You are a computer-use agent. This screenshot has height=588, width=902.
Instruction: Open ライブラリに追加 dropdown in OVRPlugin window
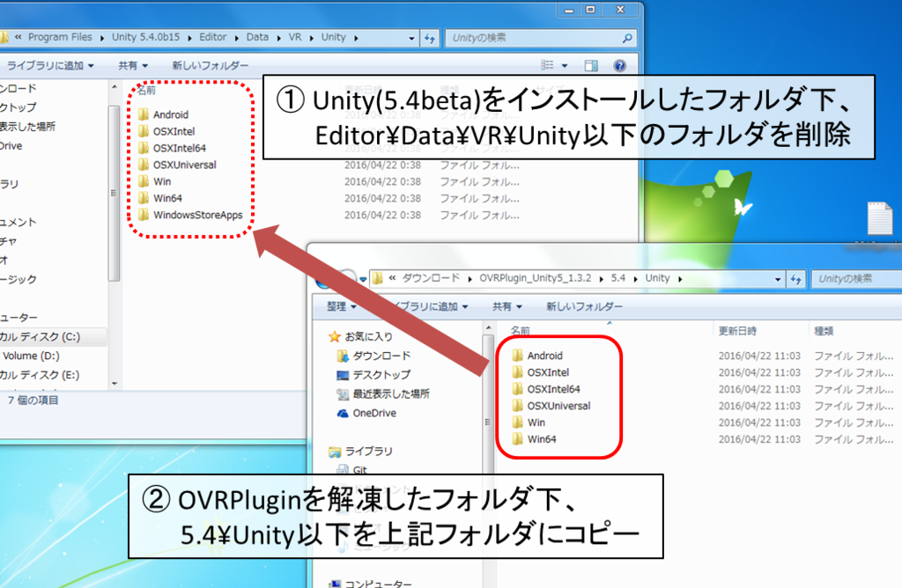(429, 306)
